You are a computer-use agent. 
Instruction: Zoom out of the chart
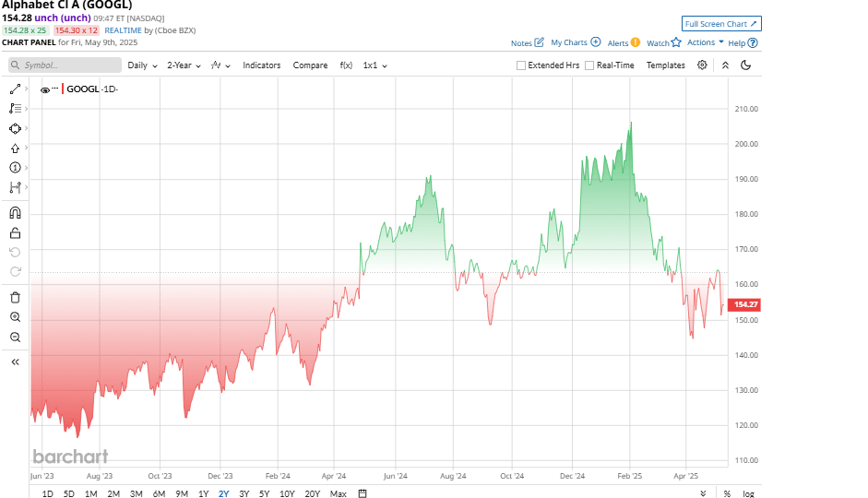tap(15, 337)
